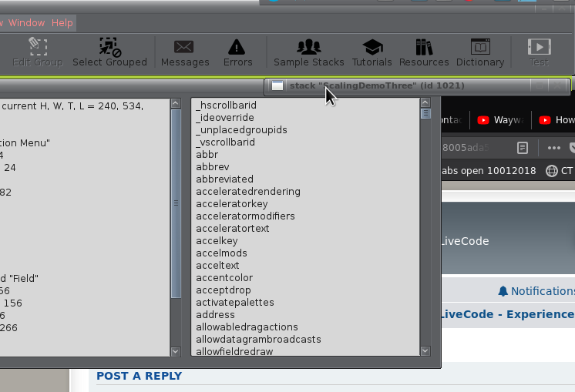Viewport: 575px width, 392px height.
Task: Click the property list scrollbar thumb
Action: pos(425,113)
